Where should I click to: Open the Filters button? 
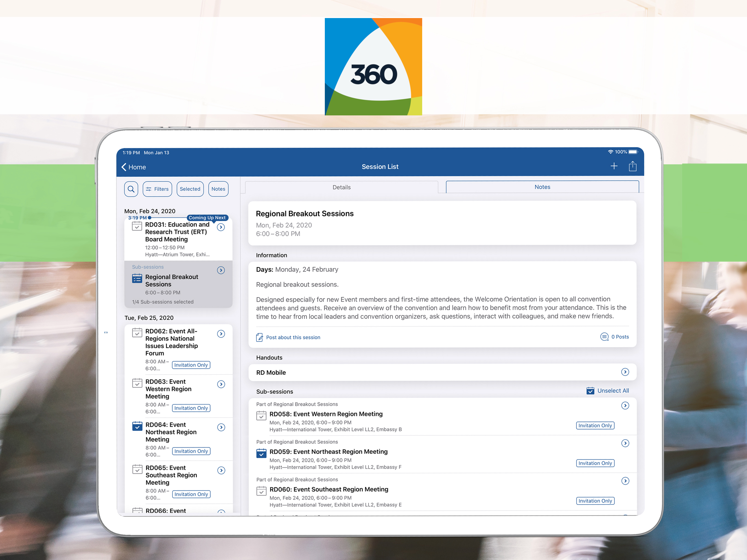(x=157, y=189)
